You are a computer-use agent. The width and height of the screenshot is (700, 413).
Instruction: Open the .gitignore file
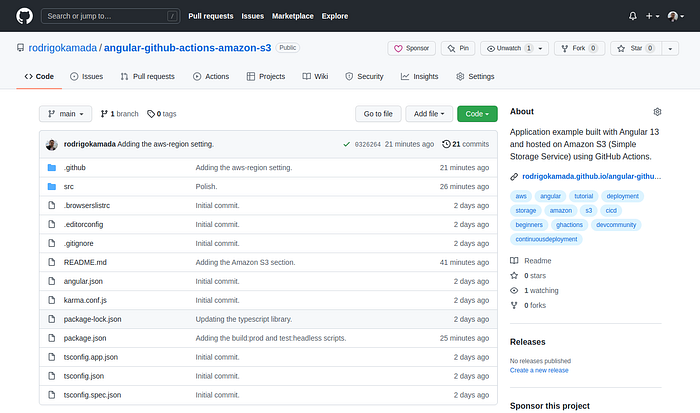tap(79, 243)
